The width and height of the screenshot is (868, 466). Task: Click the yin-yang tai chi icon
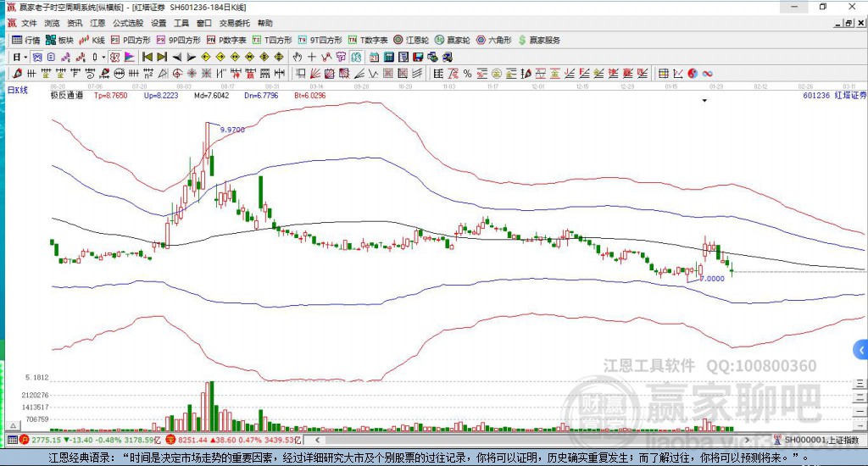693,74
